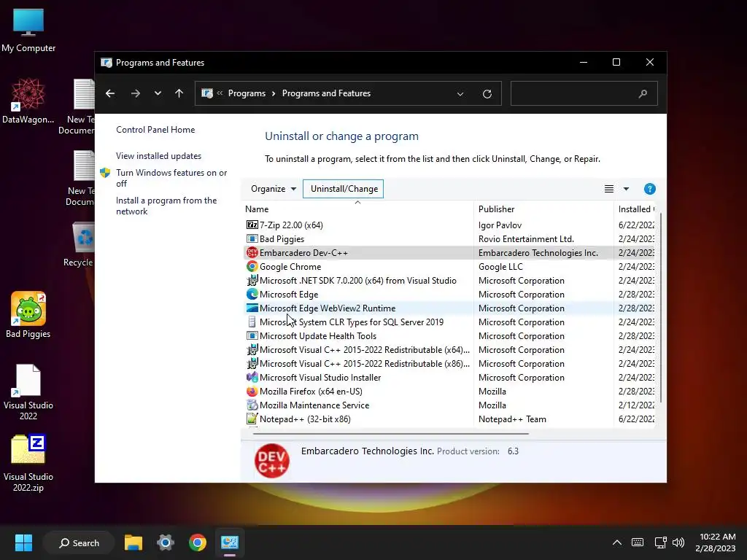The image size is (747, 560).
Task: Click the Edge WebView2 Runtime icon
Action: [252, 308]
